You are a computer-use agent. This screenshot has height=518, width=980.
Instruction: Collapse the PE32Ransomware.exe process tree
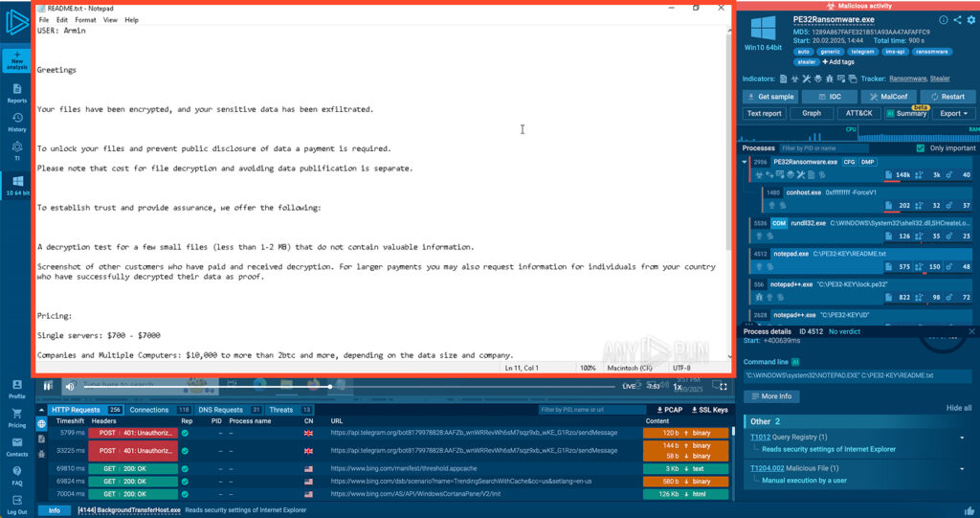point(746,163)
